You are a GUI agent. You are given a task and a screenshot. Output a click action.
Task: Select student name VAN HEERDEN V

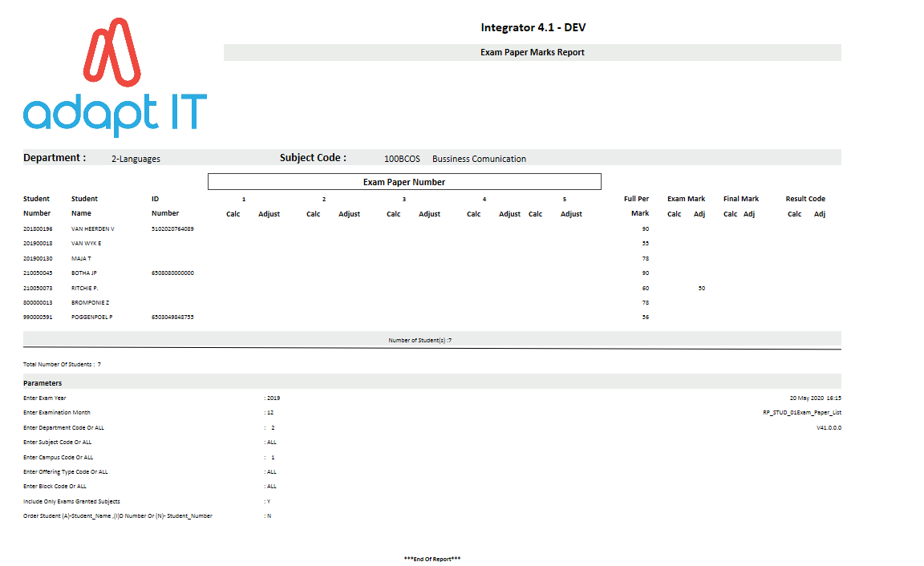(92, 229)
